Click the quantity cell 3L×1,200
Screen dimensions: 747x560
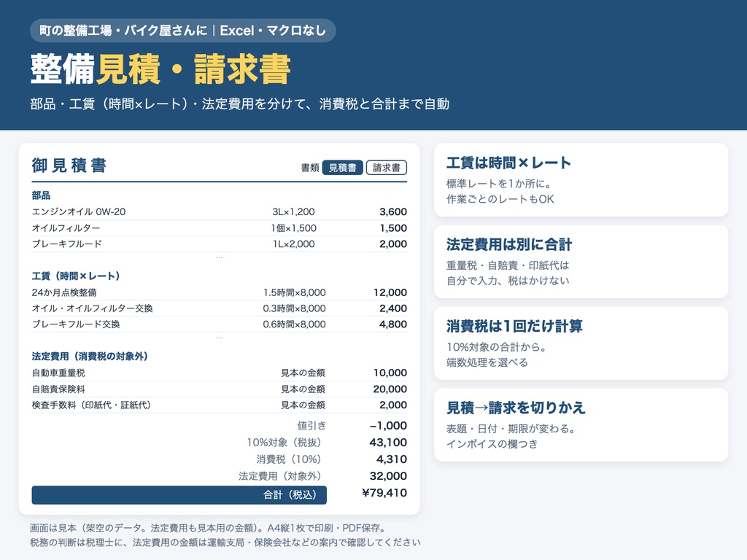tap(293, 212)
